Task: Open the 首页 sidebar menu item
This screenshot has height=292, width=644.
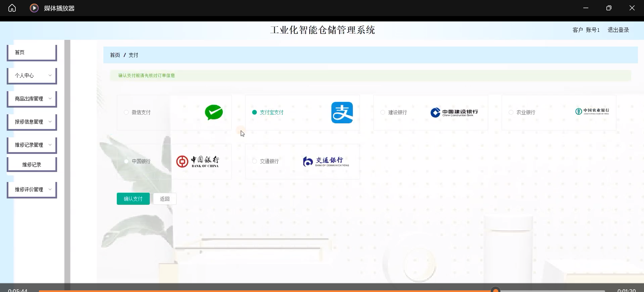Action: coord(32,53)
